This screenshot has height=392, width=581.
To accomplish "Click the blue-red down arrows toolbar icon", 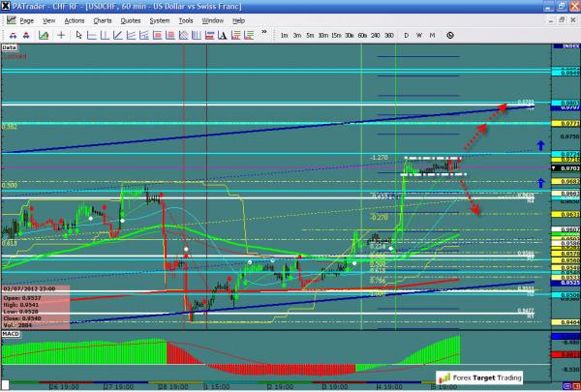I will [x=13, y=36].
